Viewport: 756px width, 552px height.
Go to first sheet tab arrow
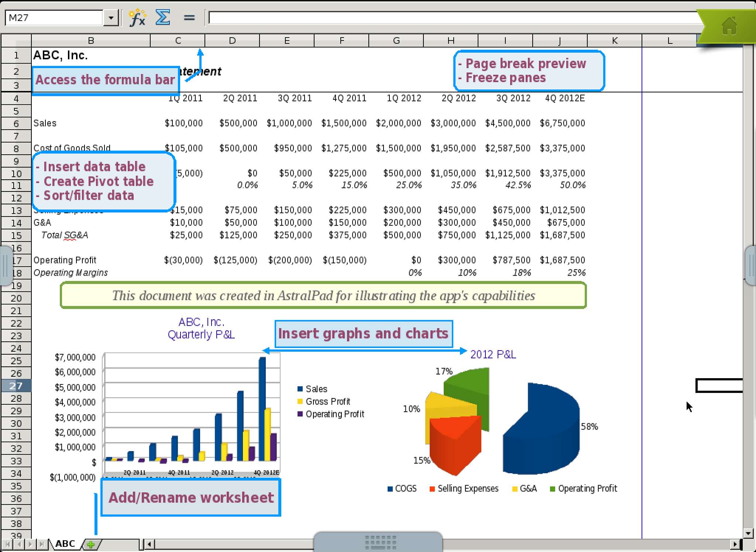pos(7,544)
